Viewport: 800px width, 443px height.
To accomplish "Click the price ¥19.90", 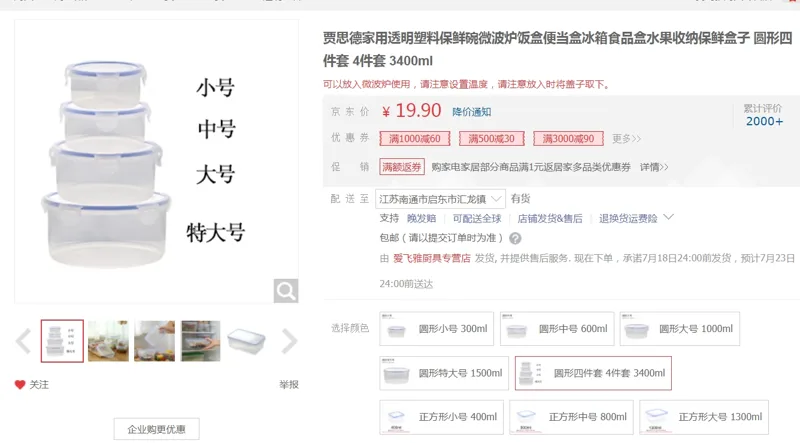I will [x=411, y=111].
